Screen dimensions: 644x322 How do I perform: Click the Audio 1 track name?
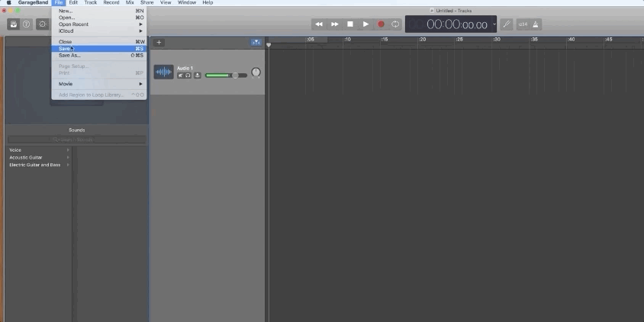coord(185,68)
